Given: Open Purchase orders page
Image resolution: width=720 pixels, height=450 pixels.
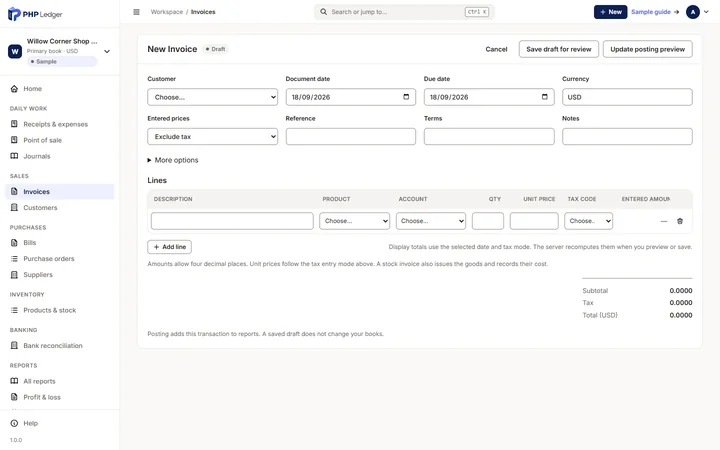Looking at the screenshot, I should pos(49,259).
